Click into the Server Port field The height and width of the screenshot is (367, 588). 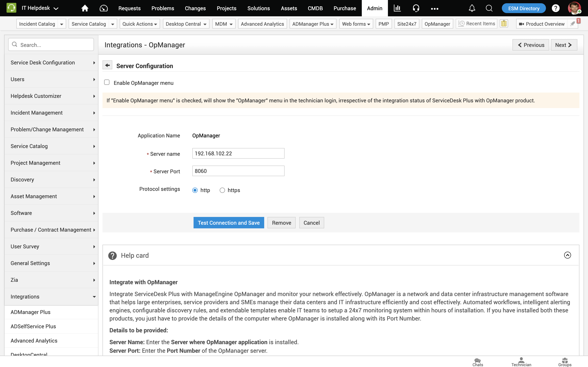pyautogui.click(x=238, y=171)
